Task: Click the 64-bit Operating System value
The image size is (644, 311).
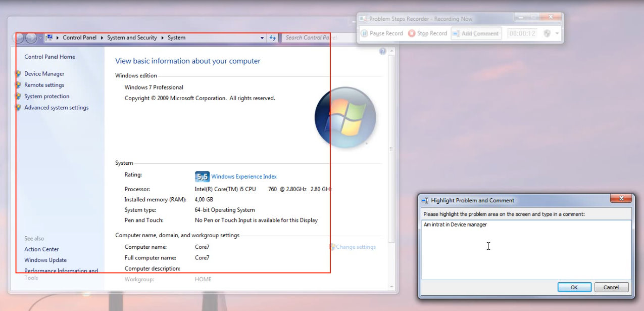Action: 225,210
